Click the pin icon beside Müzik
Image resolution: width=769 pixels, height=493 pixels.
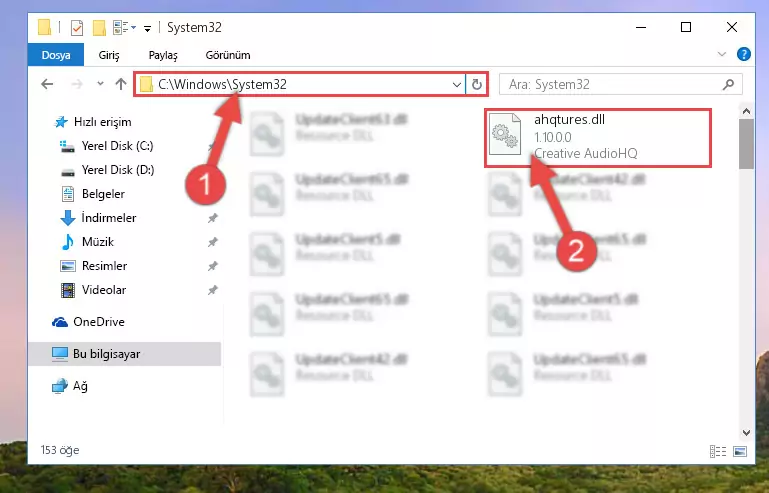coord(212,242)
